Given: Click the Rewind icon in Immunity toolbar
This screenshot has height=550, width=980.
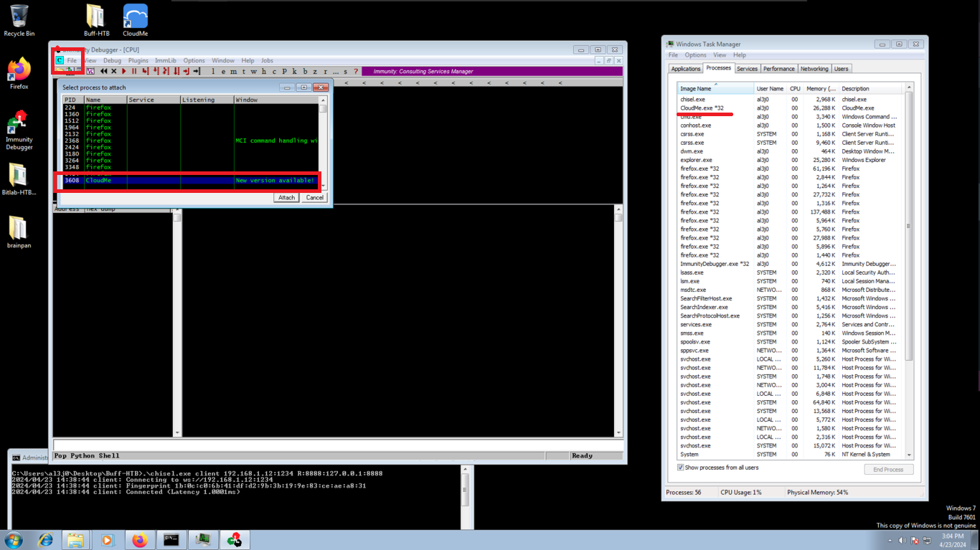Looking at the screenshot, I should click(x=104, y=71).
